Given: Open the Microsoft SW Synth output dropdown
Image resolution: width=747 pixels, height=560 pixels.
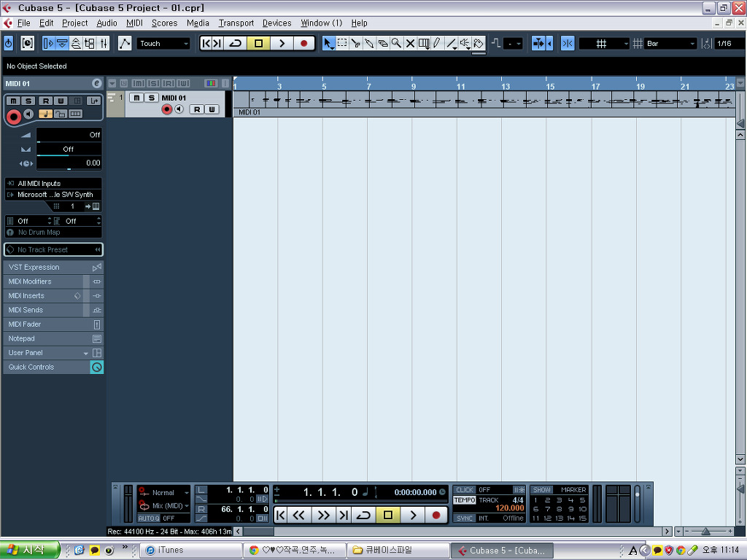Looking at the screenshot, I should tap(53, 194).
